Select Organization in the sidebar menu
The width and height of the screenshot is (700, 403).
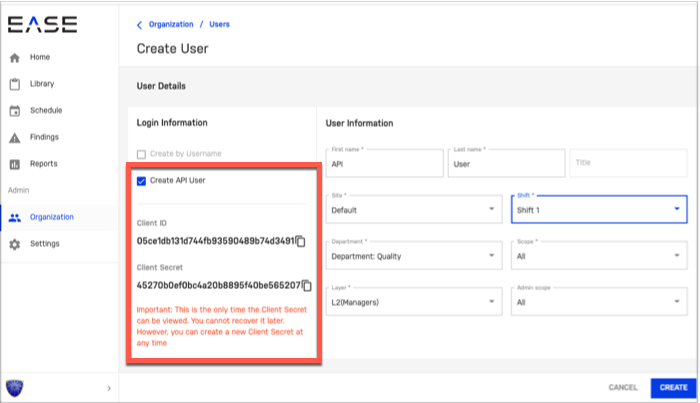tap(50, 217)
